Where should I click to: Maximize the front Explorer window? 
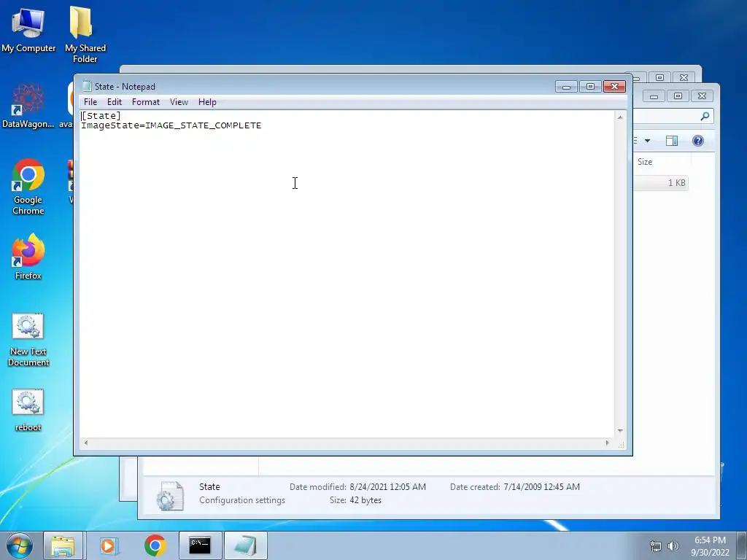click(678, 96)
